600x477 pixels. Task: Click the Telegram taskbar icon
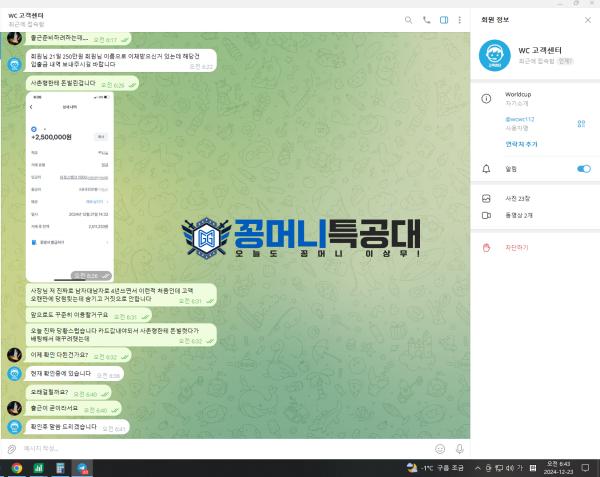click(x=82, y=468)
